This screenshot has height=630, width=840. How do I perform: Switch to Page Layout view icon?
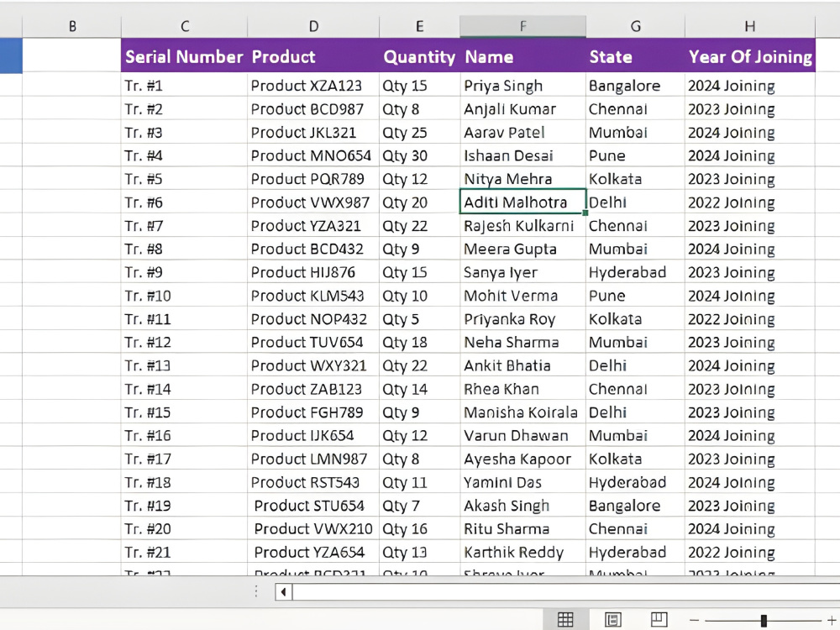[x=613, y=619]
